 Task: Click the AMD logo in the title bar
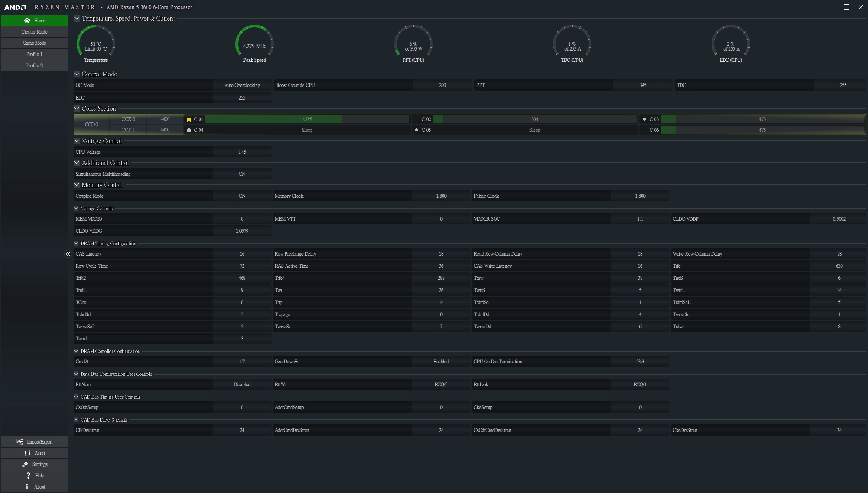click(15, 7)
